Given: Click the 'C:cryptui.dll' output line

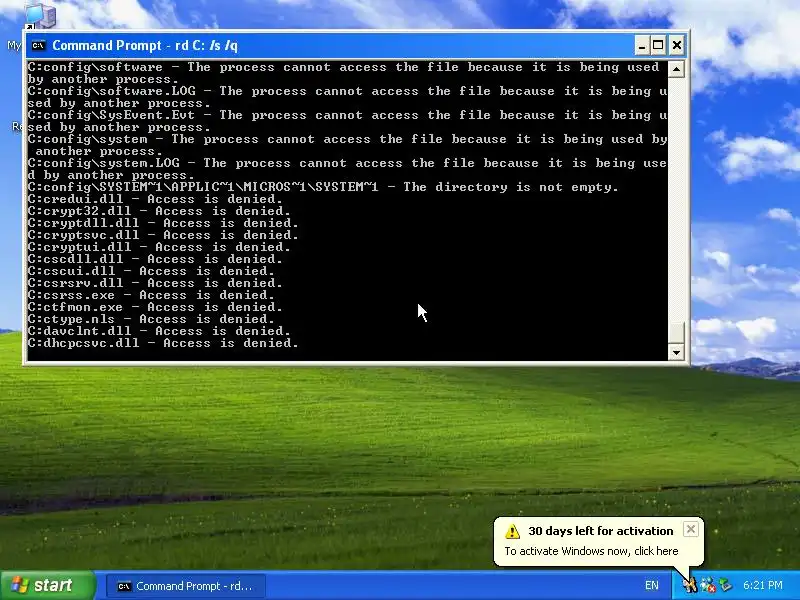Looking at the screenshot, I should (159, 247).
